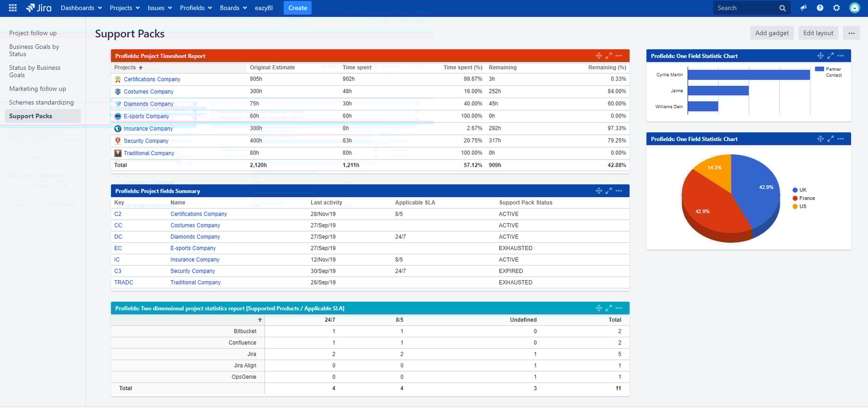Click the search magnifier icon

click(x=782, y=8)
